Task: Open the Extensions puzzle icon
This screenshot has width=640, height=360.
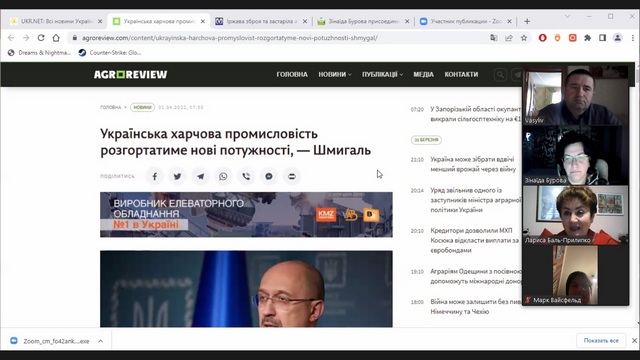Action: (x=587, y=38)
